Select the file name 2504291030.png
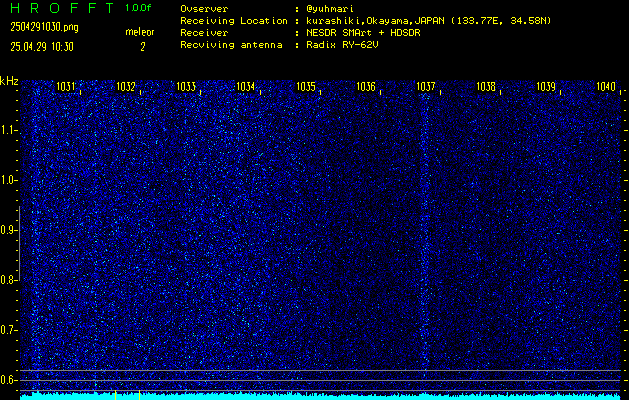The height and width of the screenshot is (400, 629). (x=45, y=27)
